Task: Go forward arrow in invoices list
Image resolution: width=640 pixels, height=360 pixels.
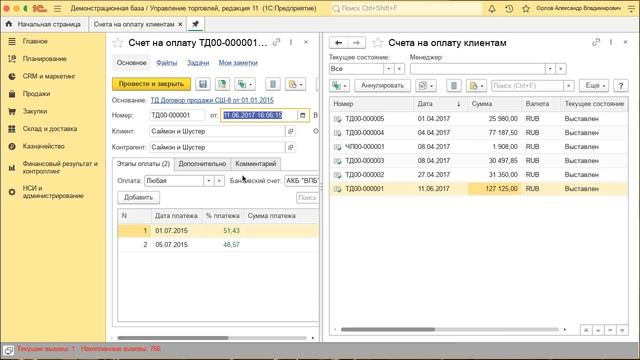Action: pos(356,43)
